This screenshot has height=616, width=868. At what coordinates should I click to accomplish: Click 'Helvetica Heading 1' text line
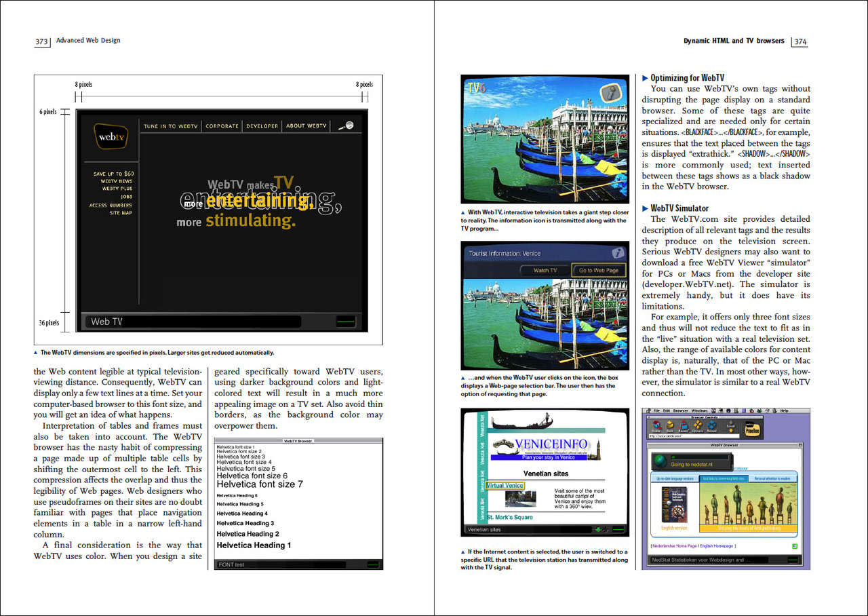point(254,545)
